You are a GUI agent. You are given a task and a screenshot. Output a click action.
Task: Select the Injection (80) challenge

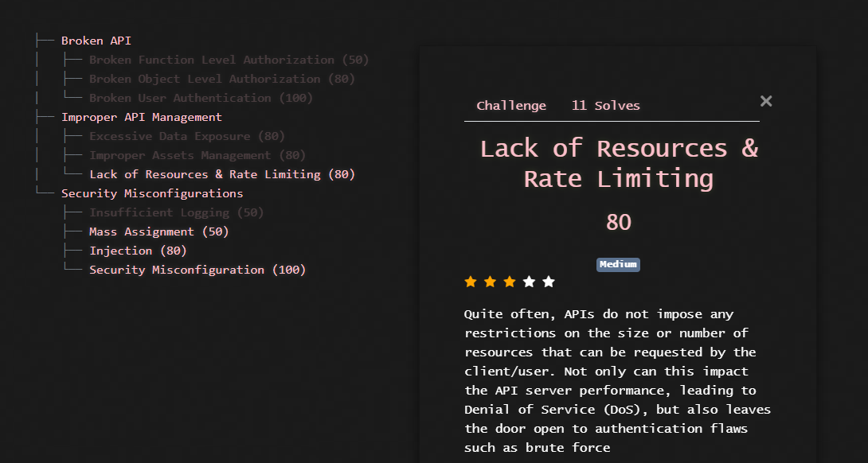(x=139, y=250)
